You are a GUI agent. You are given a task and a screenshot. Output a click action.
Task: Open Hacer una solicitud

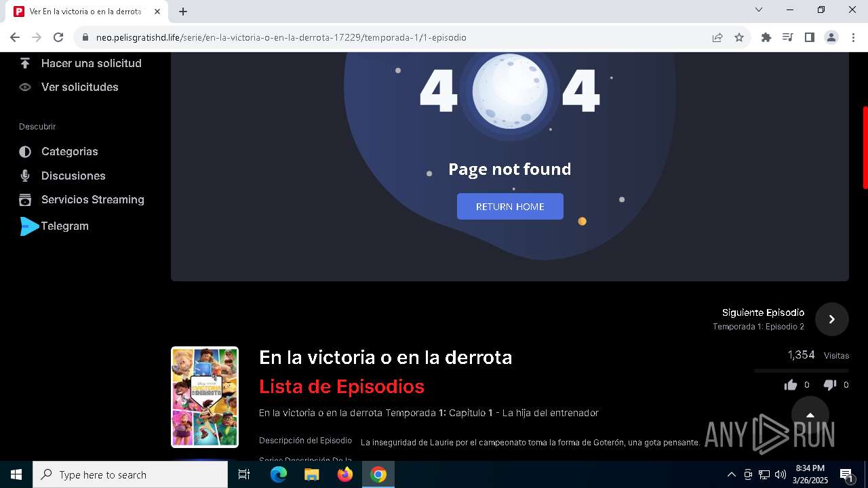[x=92, y=63]
